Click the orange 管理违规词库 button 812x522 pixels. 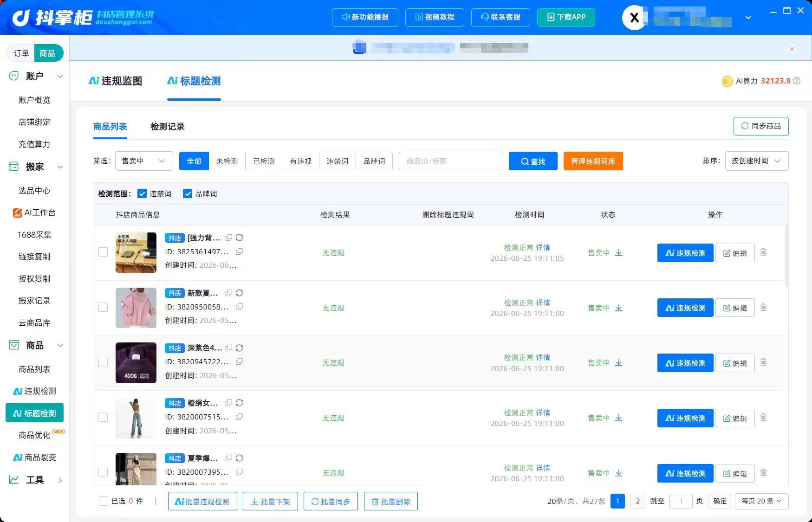pos(593,161)
